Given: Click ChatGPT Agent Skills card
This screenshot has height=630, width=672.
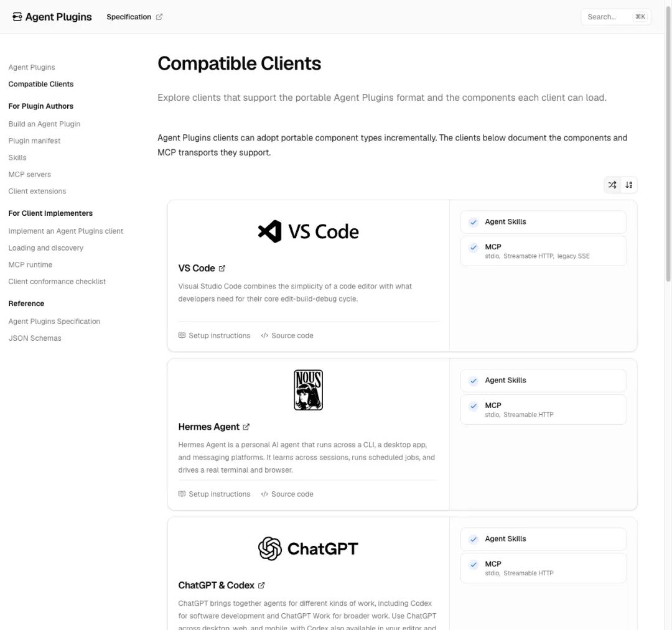Looking at the screenshot, I should click(x=543, y=539).
